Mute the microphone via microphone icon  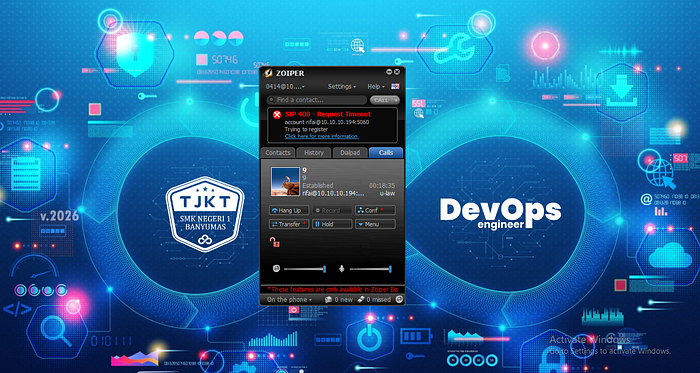pos(342,269)
